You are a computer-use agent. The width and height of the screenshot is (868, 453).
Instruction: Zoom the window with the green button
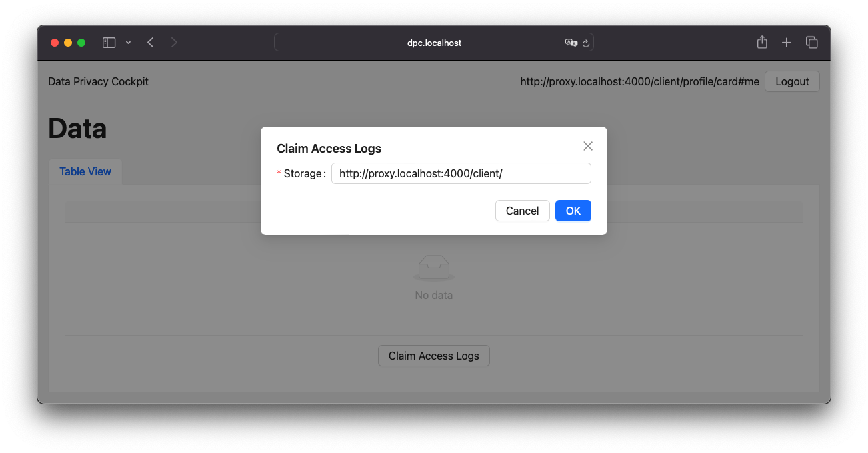tap(81, 43)
